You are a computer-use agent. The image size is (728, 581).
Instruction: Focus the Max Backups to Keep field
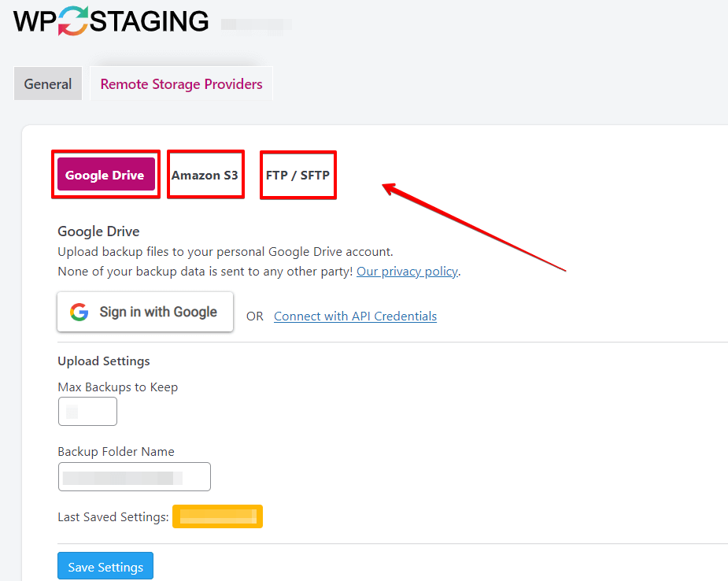tap(87, 412)
